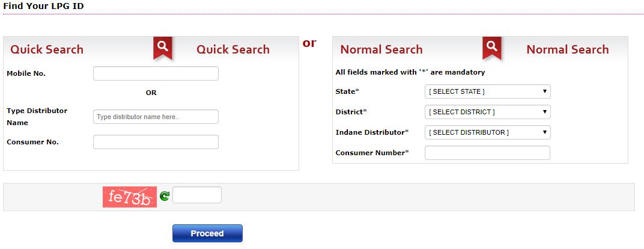Click the Mobile No. label
This screenshot has height=249, width=644.
pyautogui.click(x=26, y=73)
